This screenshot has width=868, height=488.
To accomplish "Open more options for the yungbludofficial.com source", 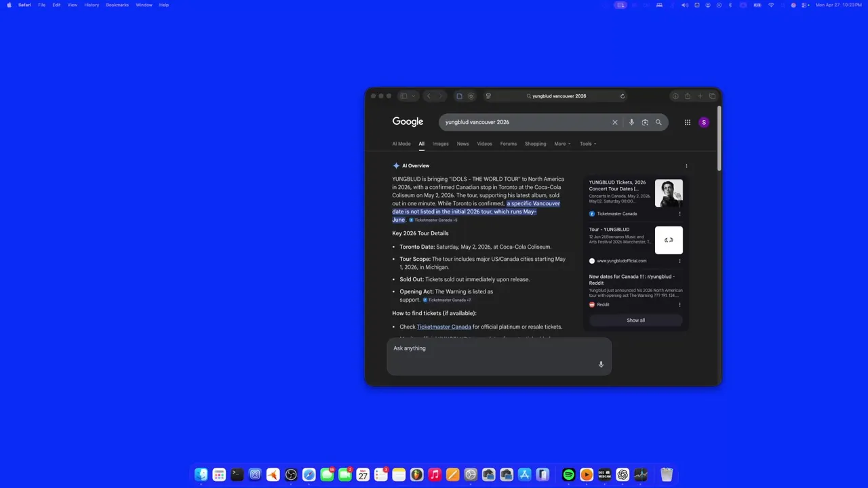I will coord(679,261).
